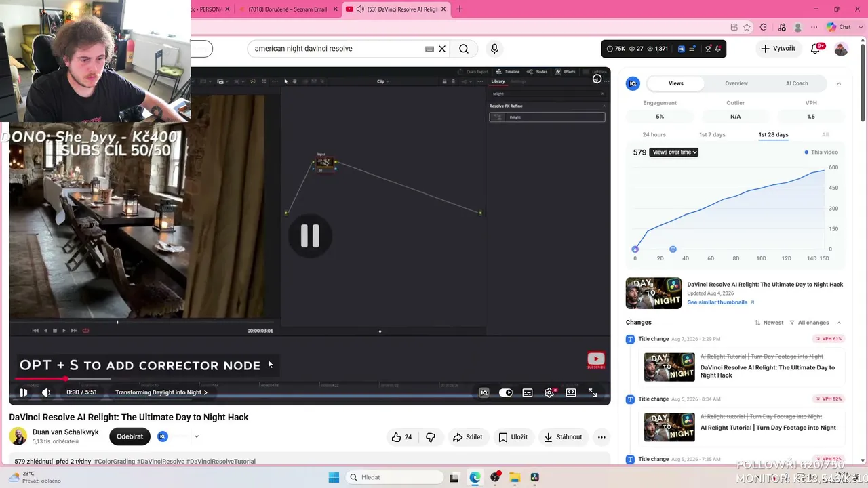Image resolution: width=868 pixels, height=488 pixels.
Task: Pause the YouTube video
Action: (x=24, y=392)
